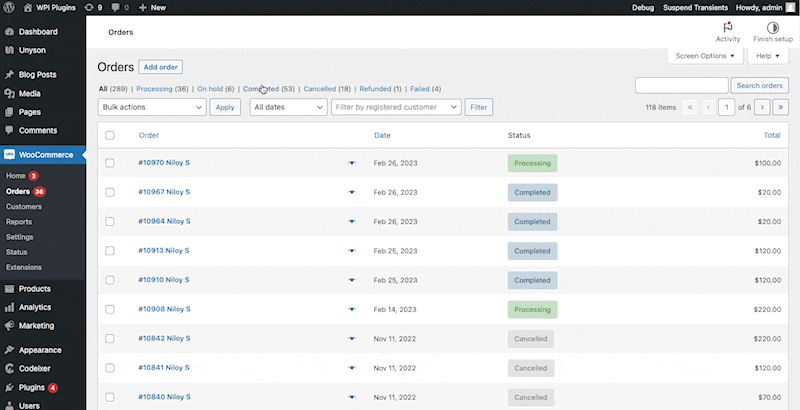
Task: Jump to last page of orders
Action: pyautogui.click(x=781, y=107)
